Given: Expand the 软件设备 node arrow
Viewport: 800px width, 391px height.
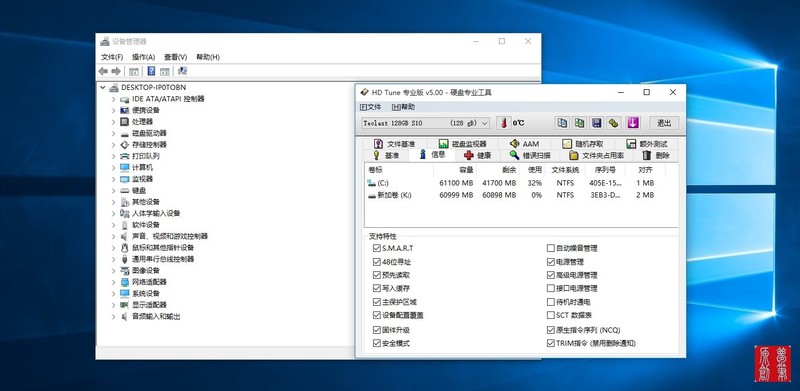Looking at the screenshot, I should click(113, 225).
